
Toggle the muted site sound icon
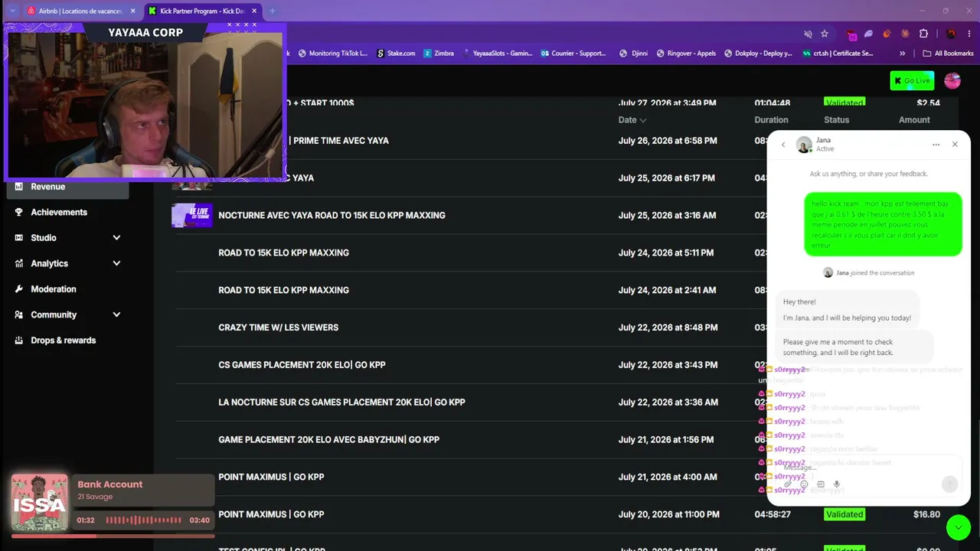(808, 34)
